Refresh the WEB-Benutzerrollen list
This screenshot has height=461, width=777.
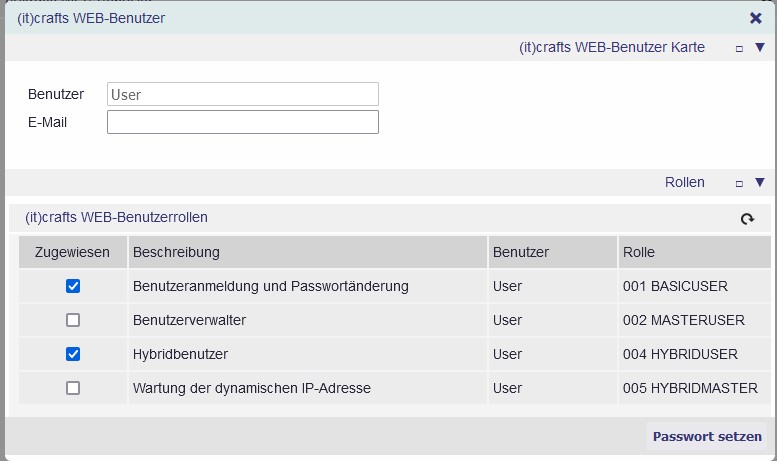[x=747, y=219]
